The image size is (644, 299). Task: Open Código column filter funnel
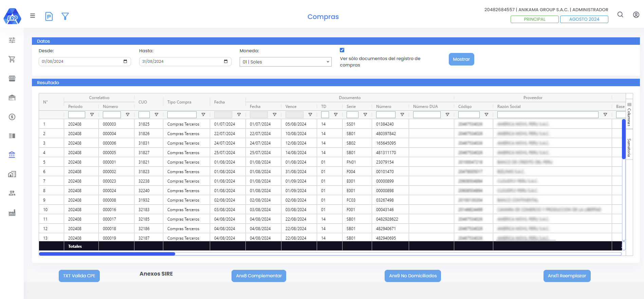486,115
